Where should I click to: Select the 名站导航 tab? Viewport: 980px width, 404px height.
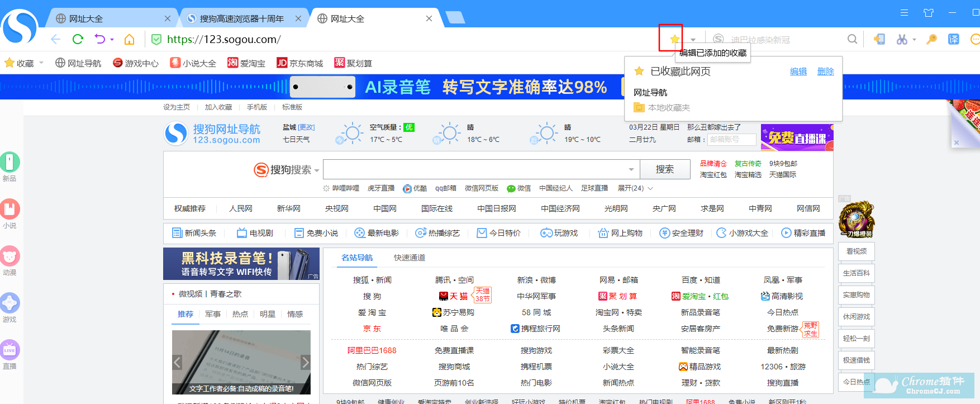357,258
